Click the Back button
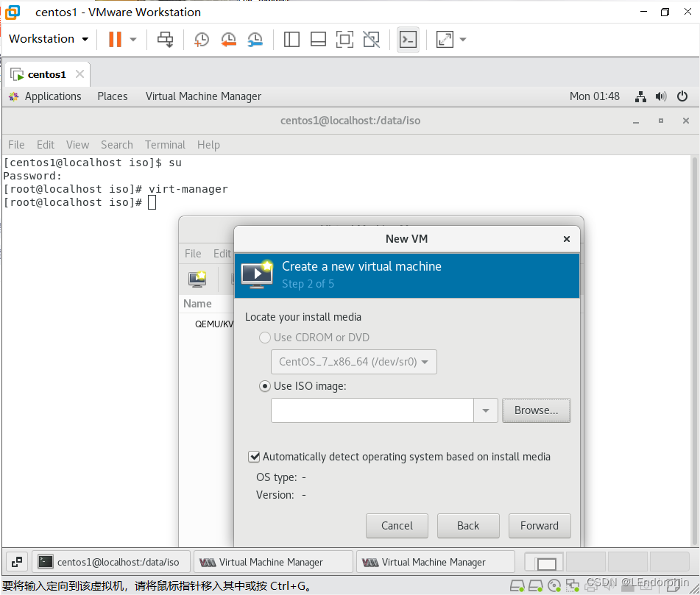700x595 pixels. point(468,526)
